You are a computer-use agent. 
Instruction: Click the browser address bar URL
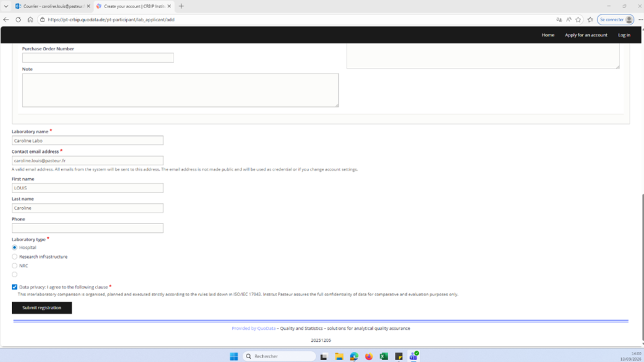click(111, 20)
